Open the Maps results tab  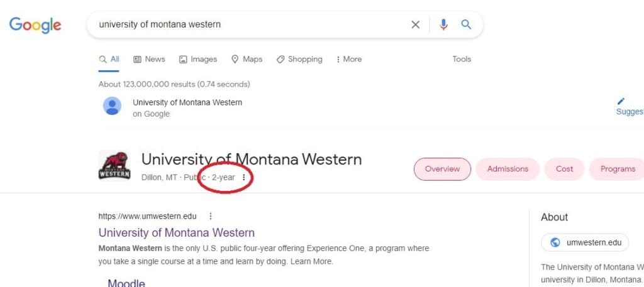pyautogui.click(x=247, y=59)
